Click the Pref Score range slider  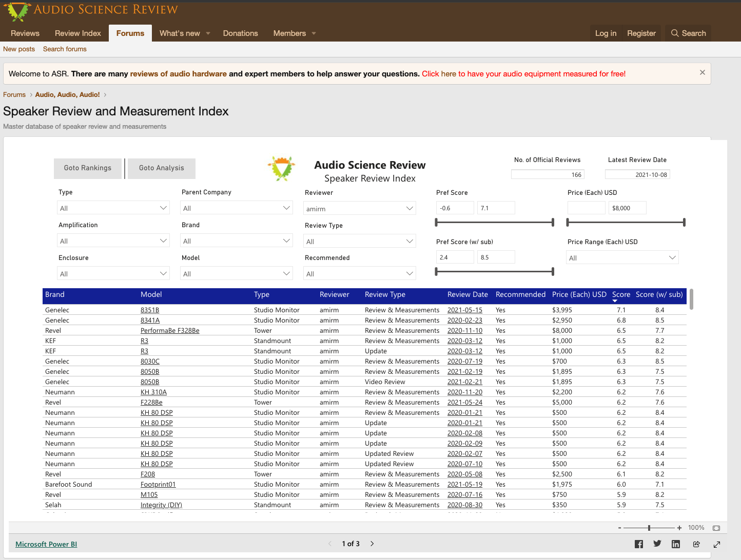(x=494, y=222)
